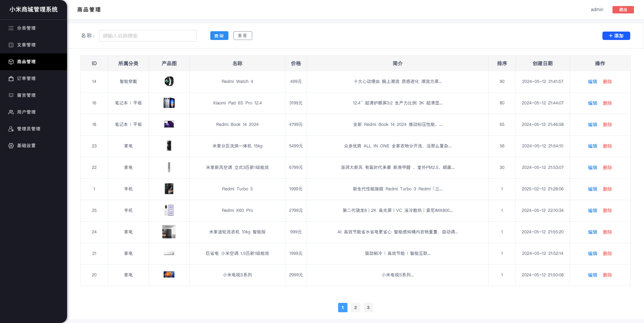
Task: Edit the 米家分区洗烘一体机 15kg row
Action: pyautogui.click(x=593, y=146)
